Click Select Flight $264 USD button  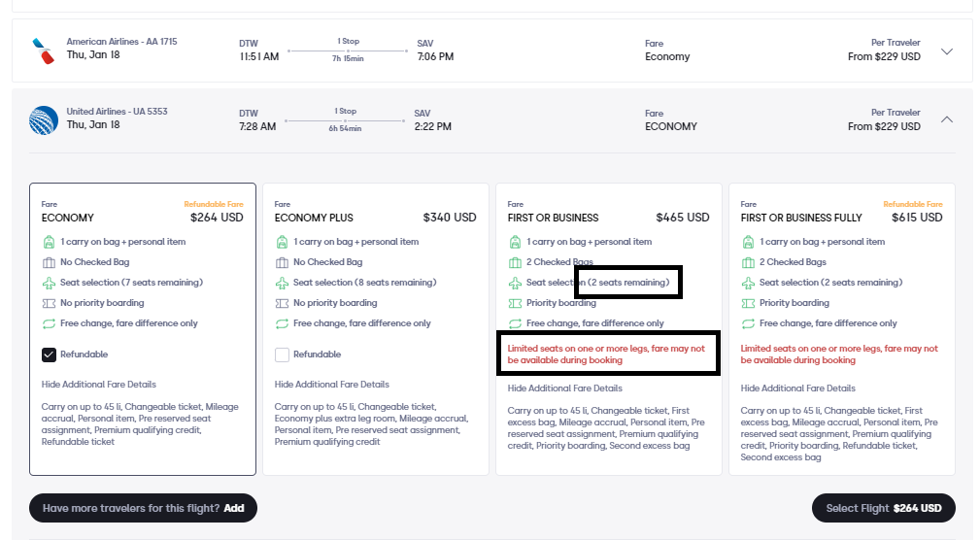click(883, 508)
